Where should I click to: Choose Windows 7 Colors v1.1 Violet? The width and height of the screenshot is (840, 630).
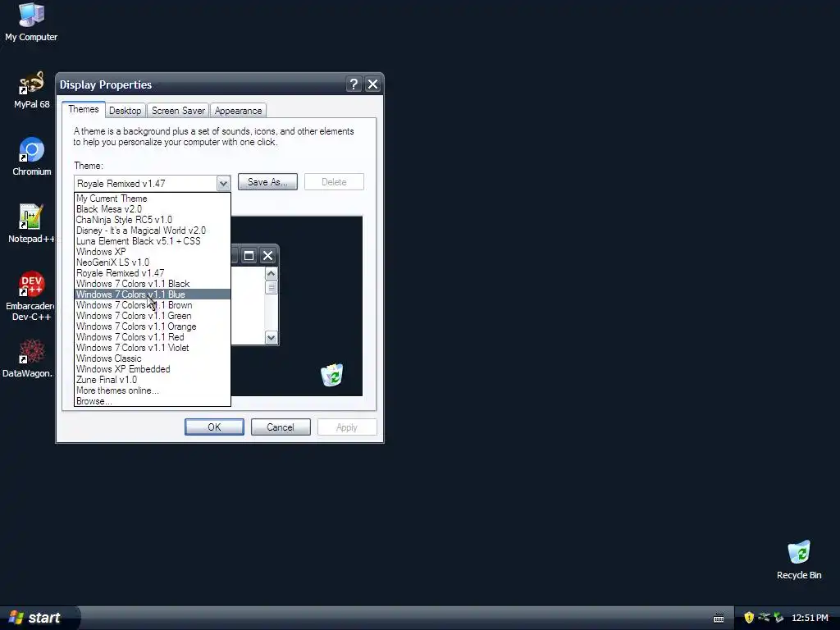point(153,348)
